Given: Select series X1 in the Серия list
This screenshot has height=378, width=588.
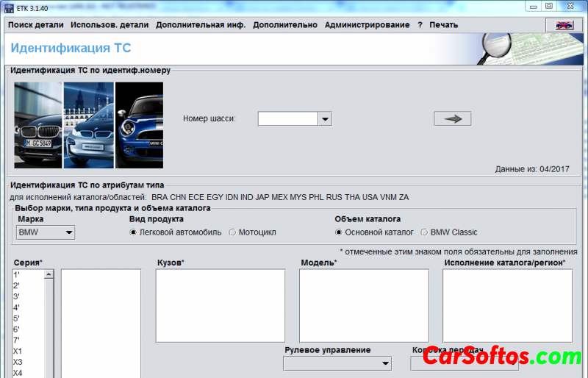Looking at the screenshot, I should tap(18, 352).
